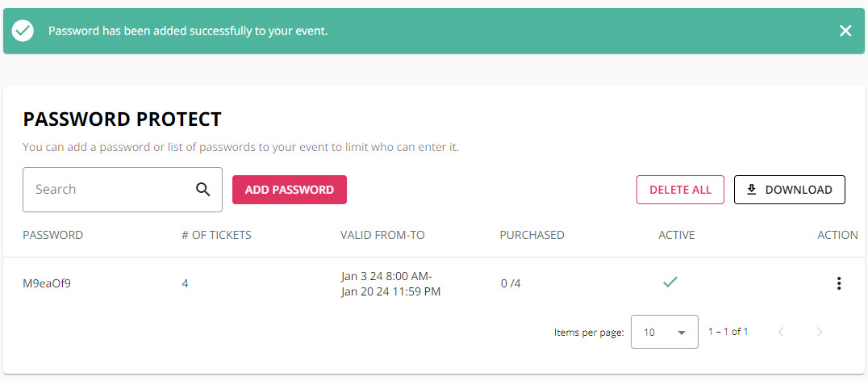Click the download arrow icon

pyautogui.click(x=751, y=190)
